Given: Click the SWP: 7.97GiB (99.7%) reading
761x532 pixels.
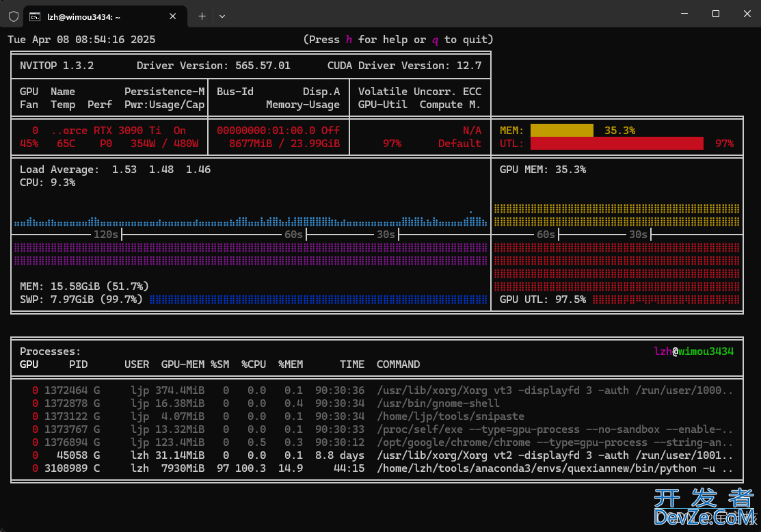Looking at the screenshot, I should tap(81, 300).
